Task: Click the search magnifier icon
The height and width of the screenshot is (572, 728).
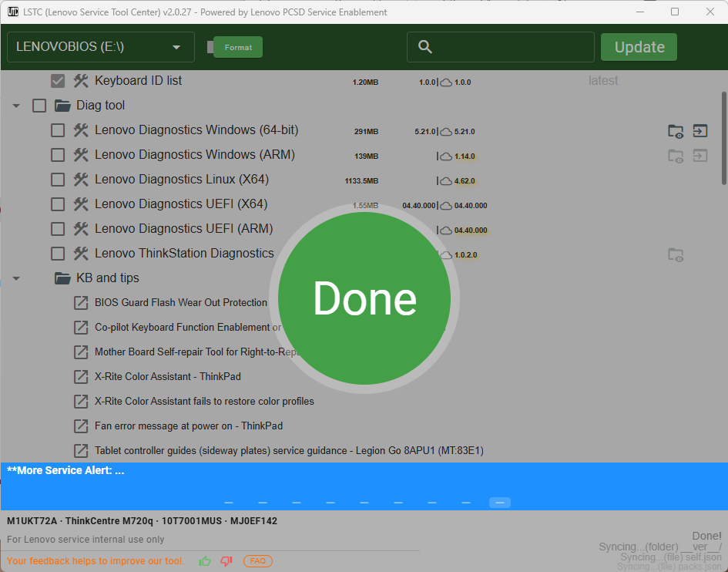Action: click(425, 47)
